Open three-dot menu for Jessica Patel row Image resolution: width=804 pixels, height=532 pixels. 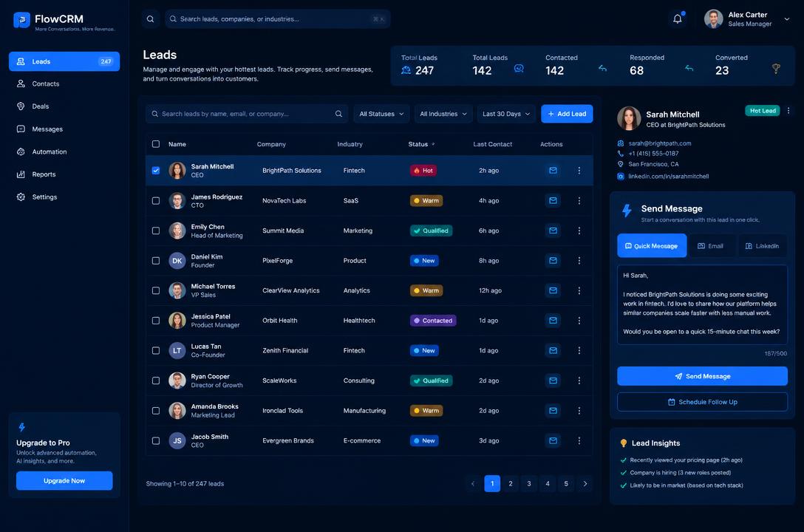coord(579,321)
